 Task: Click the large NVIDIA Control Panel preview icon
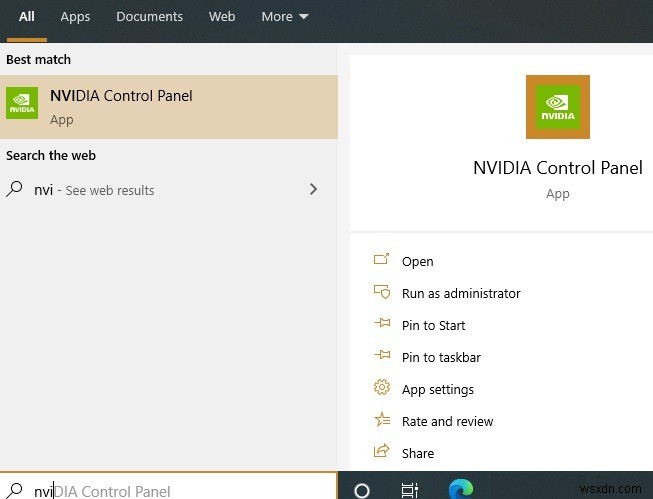(557, 108)
